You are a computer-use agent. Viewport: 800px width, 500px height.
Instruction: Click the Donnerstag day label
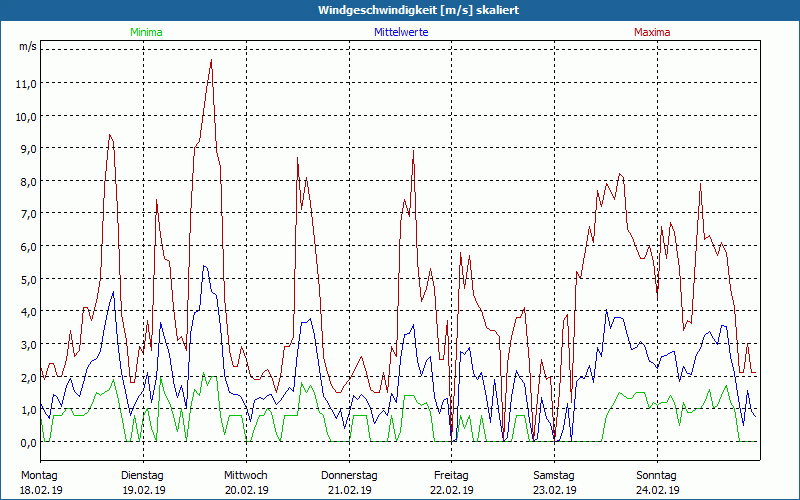[349, 475]
